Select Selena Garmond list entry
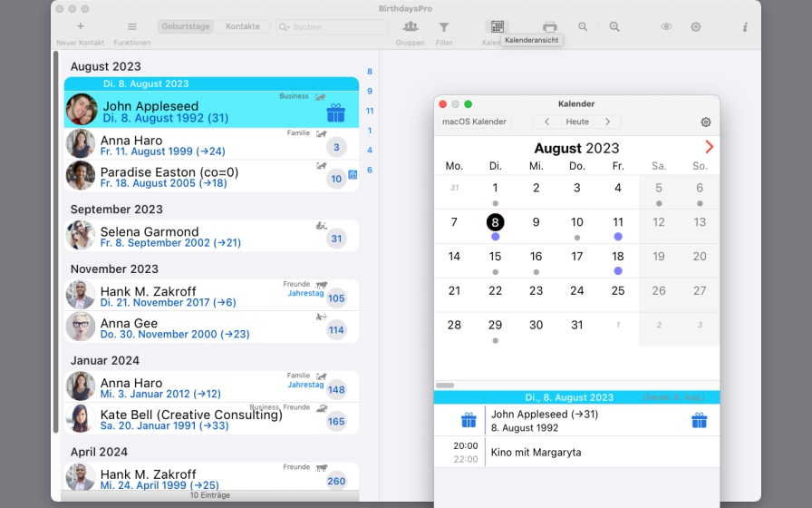Image resolution: width=812 pixels, height=508 pixels. [x=211, y=236]
